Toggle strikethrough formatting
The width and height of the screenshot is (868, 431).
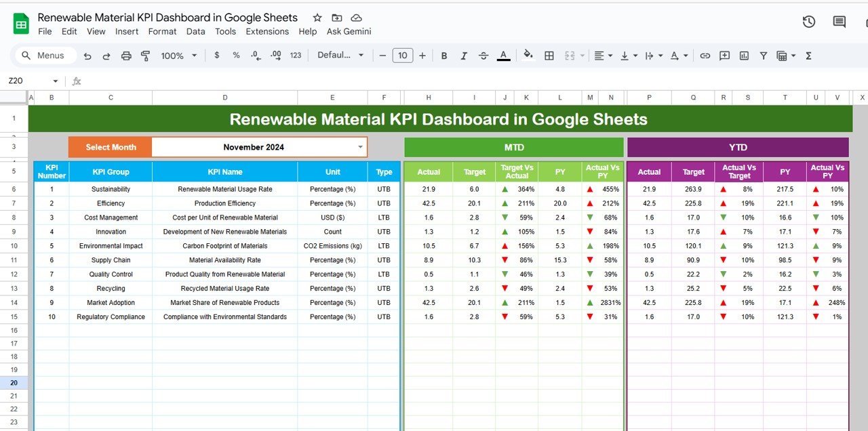[x=483, y=56]
